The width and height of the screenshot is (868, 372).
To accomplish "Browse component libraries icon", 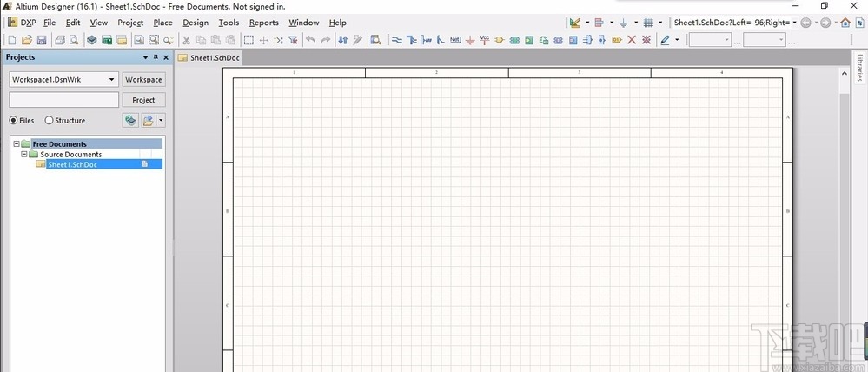I will (376, 40).
